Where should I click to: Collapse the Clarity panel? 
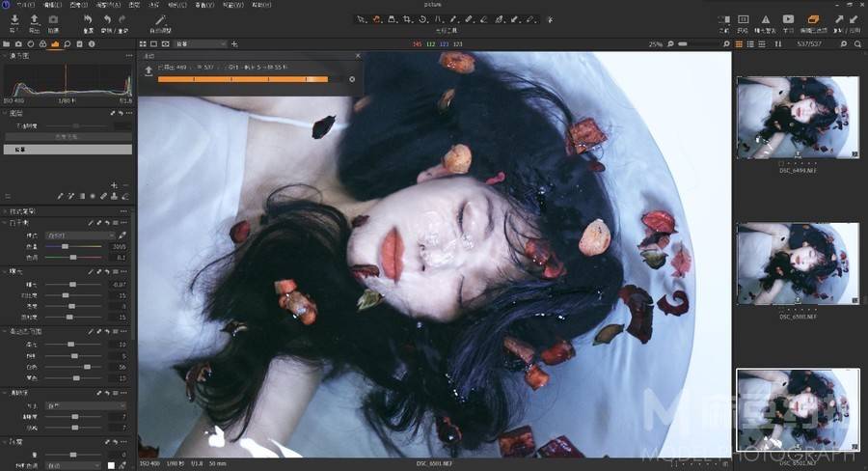click(x=5, y=393)
